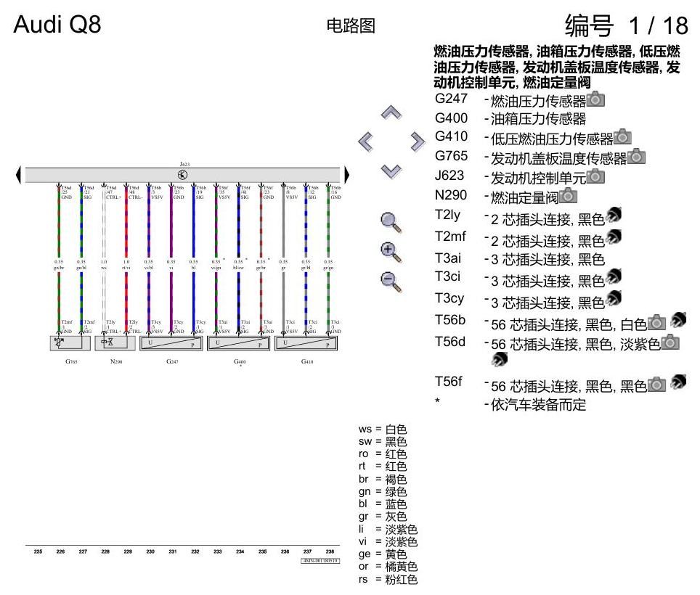The image size is (700, 595).
Task: Click the J623 label in the legend
Action: (x=449, y=176)
